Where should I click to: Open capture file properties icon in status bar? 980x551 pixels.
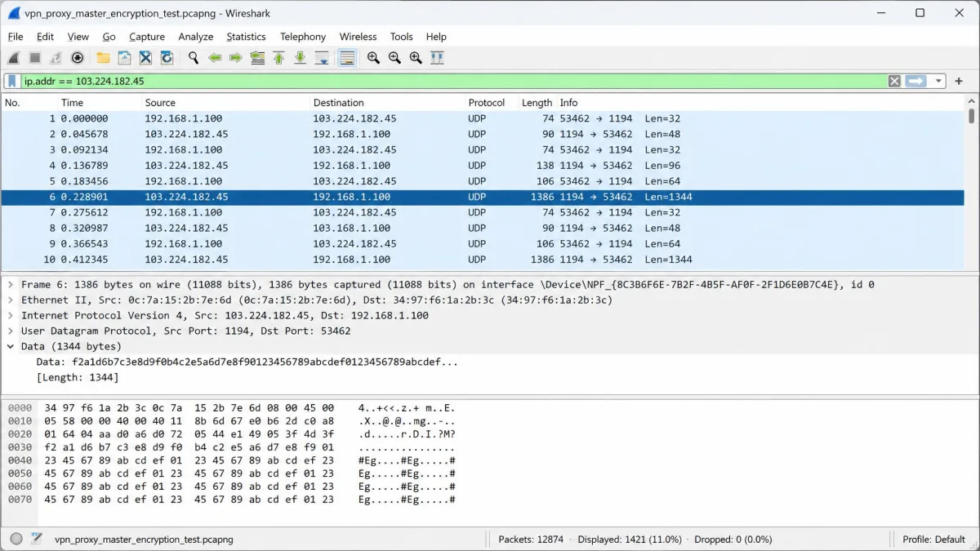pos(36,539)
